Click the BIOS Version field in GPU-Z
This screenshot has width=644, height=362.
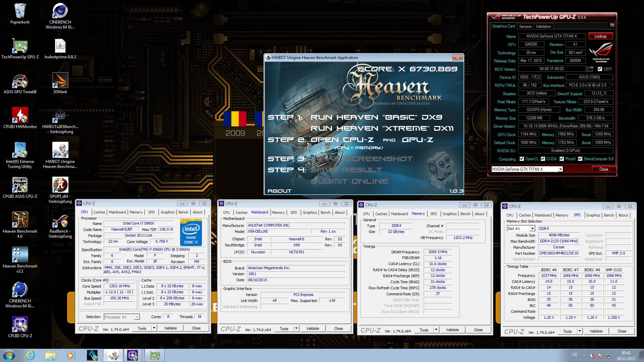pyautogui.click(x=552, y=69)
